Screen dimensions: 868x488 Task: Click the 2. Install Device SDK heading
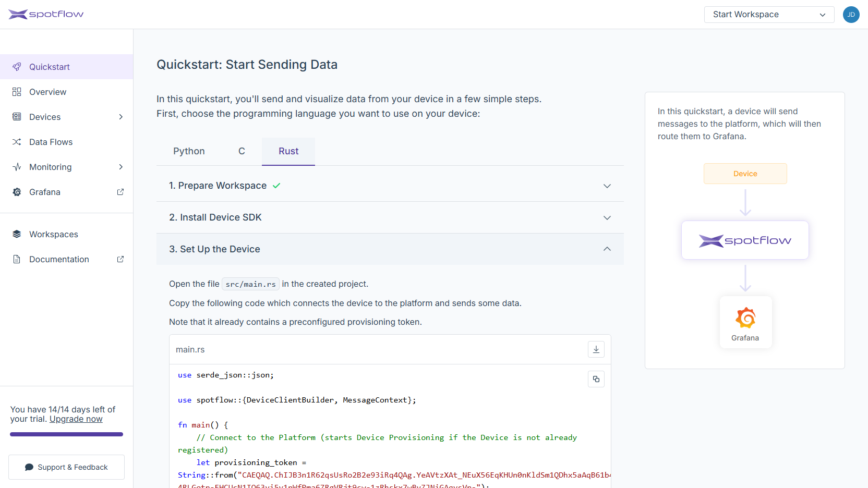(215, 217)
